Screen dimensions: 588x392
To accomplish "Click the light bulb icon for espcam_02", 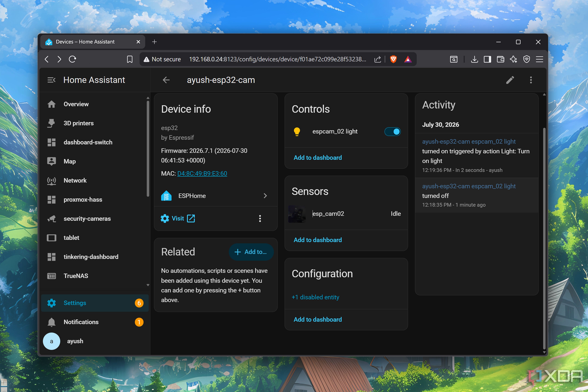I will tap(297, 131).
